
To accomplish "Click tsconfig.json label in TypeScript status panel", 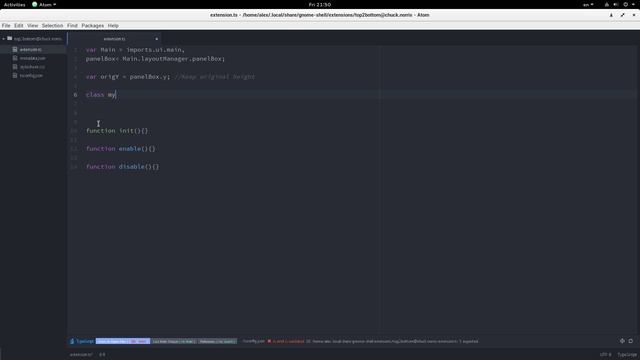I will (253, 341).
